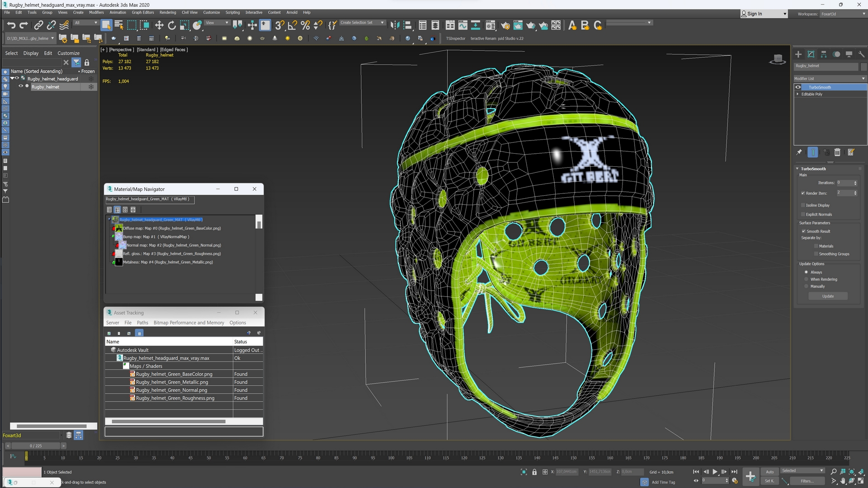The height and width of the screenshot is (488, 868).
Task: Toggle TurboSmooth modifier eye visibility
Action: 798,87
